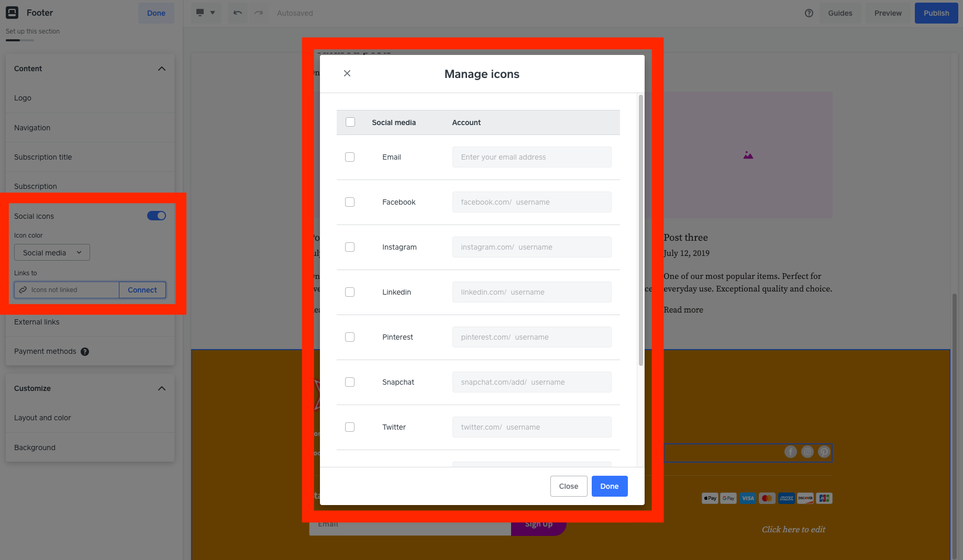Screen dimensions: 963x560
Task: Click the link icon in Links to field
Action: tap(23, 290)
